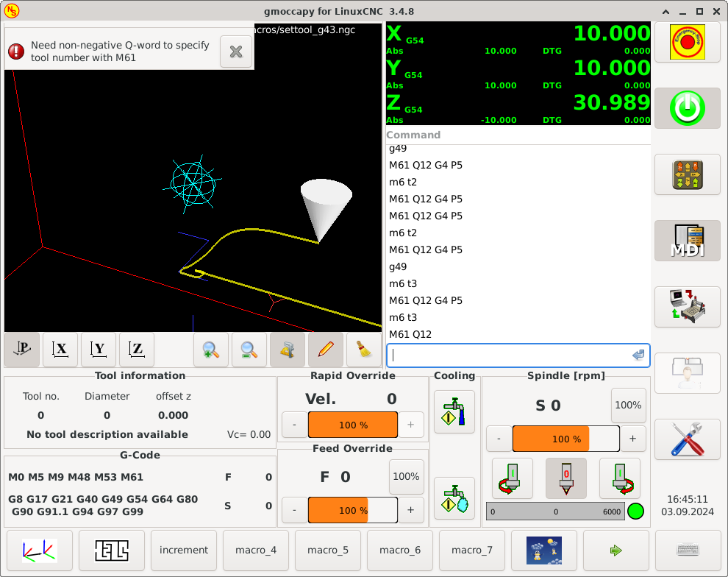Image resolution: width=728 pixels, height=577 pixels.
Task: Run macro_5
Action: pos(328,551)
